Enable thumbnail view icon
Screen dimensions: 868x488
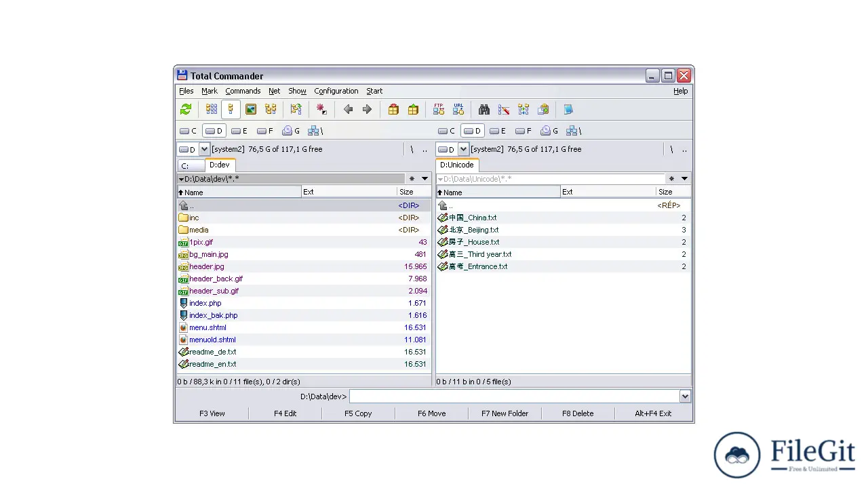pos(251,109)
